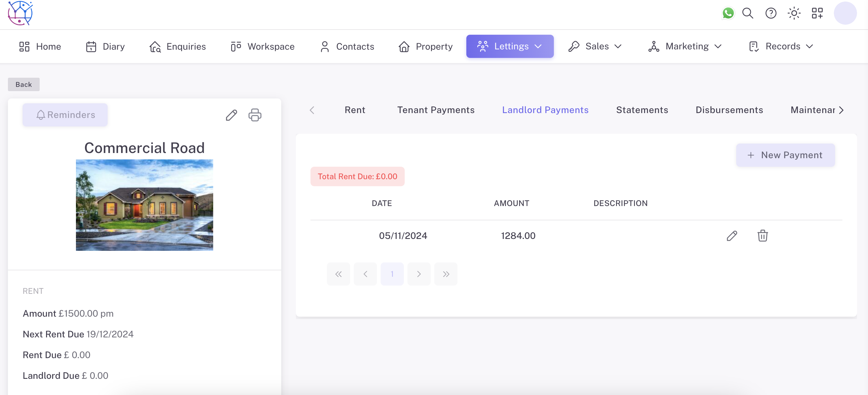The width and height of the screenshot is (868, 395).
Task: Open the Records dropdown menu
Action: 781,46
